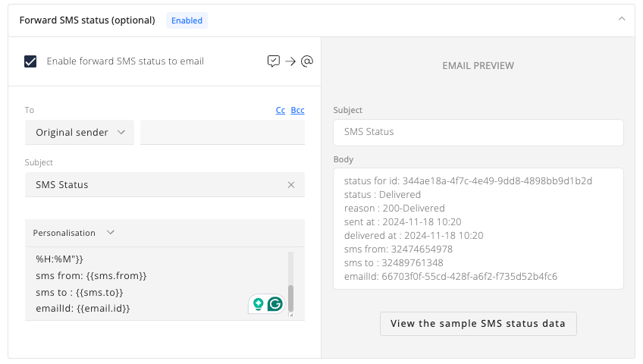Collapse the Forward SMS status section
Viewport: 643px width, 364px height.
[x=622, y=19]
